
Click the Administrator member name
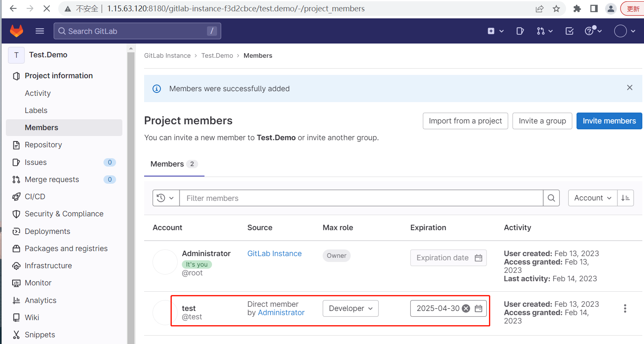coord(206,254)
